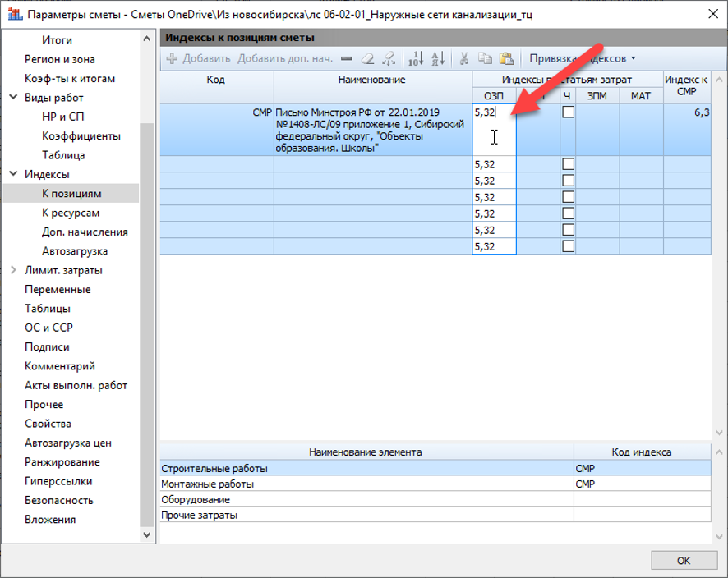The width and height of the screenshot is (728, 578).
Task: Select К позициям under Индексы
Action: [71, 194]
